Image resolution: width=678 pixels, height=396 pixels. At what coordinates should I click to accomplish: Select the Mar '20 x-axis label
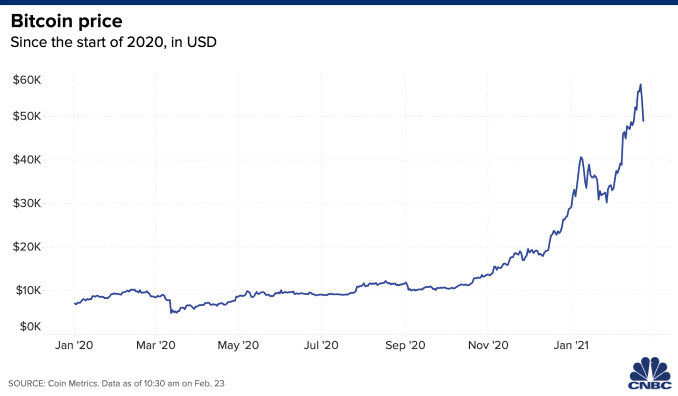[x=156, y=345]
